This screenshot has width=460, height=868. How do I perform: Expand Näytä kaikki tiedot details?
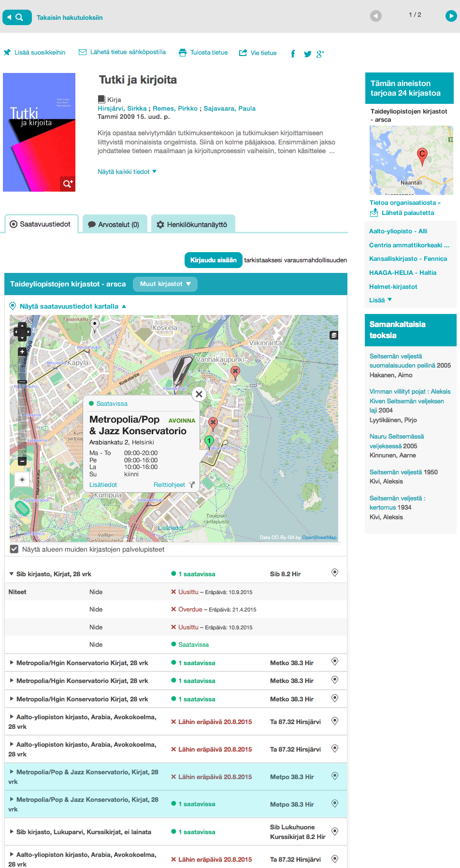[x=127, y=171]
